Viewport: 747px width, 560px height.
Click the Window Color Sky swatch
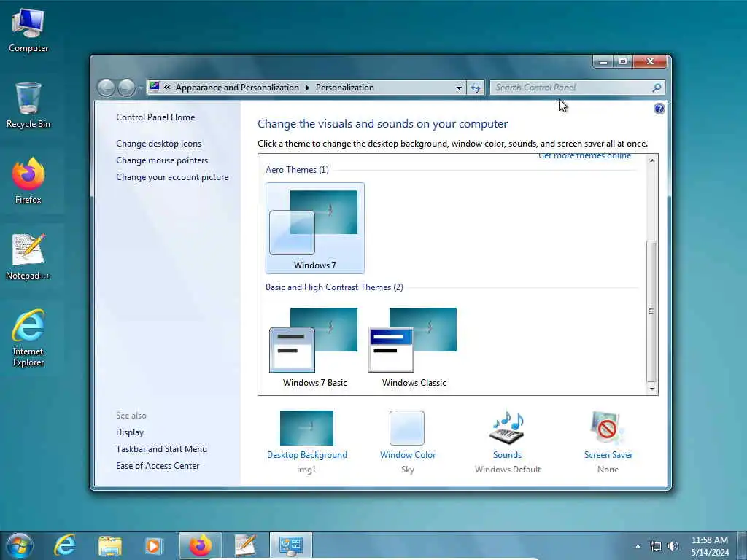point(407,427)
